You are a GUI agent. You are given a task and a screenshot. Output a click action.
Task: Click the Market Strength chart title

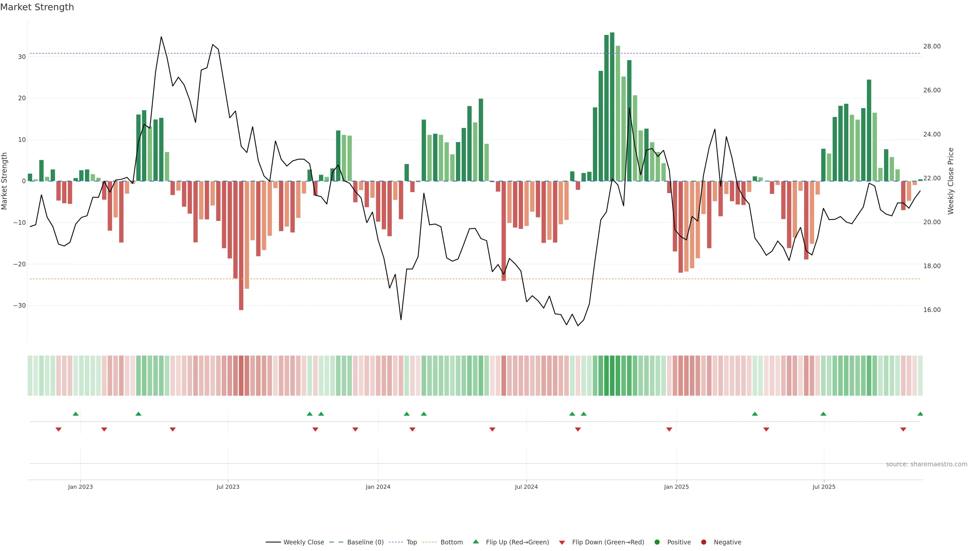click(37, 7)
